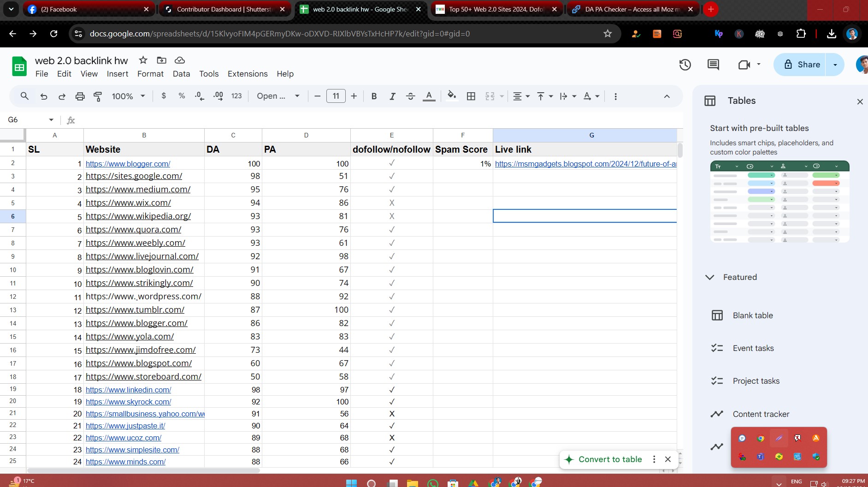Click the search menus magnifier icon

[24, 96]
